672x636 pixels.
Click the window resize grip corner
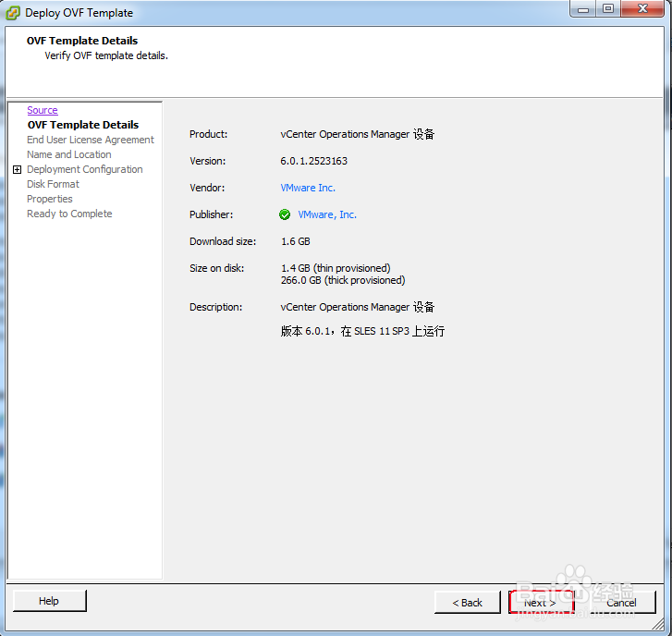pos(657,624)
